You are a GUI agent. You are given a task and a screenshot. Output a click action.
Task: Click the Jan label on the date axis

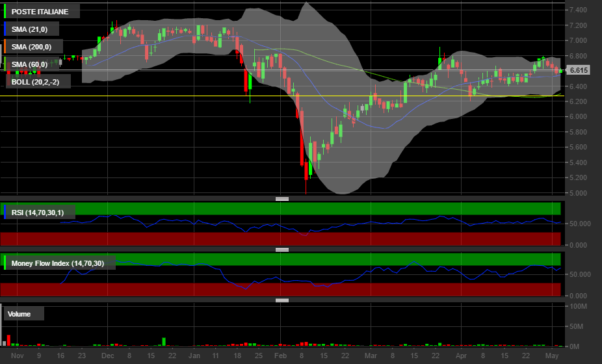pos(194,356)
